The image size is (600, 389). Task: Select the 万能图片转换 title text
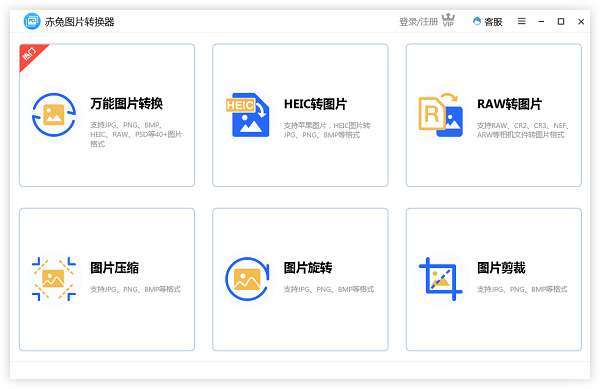[x=127, y=103]
